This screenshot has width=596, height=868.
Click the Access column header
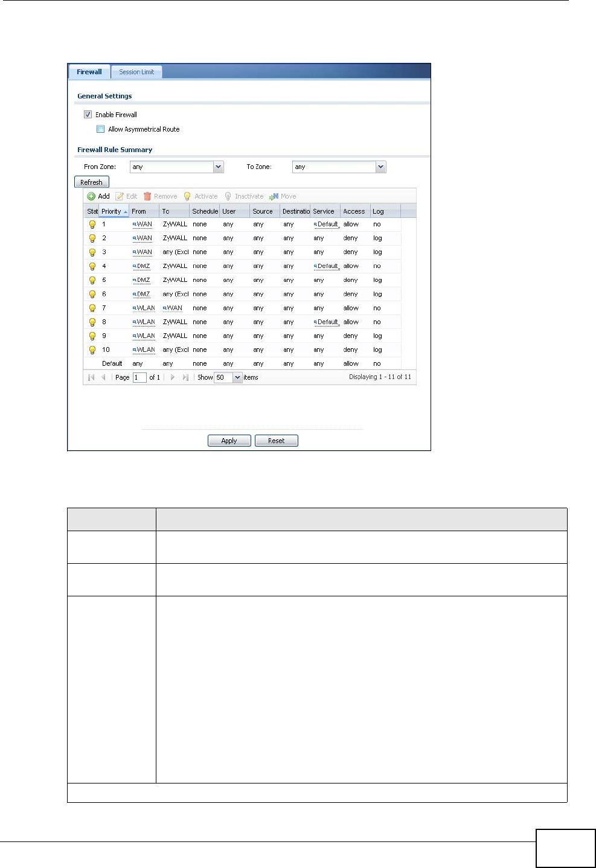[x=355, y=211]
